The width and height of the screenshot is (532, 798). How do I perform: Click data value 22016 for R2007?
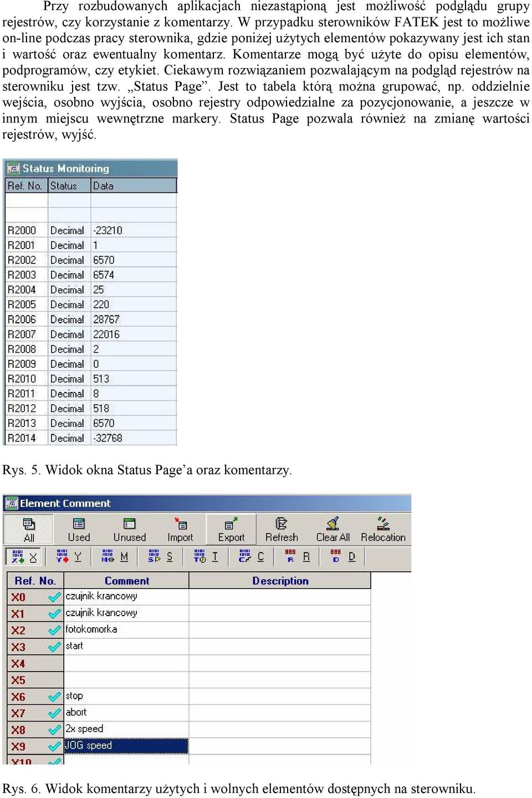106,334
